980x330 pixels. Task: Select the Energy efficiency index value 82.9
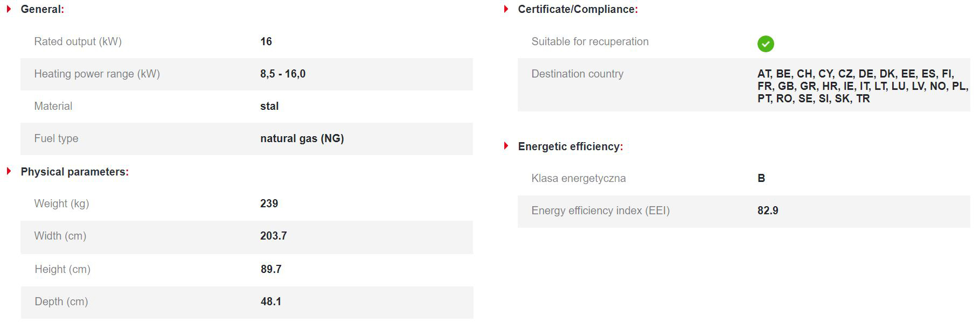pos(767,210)
